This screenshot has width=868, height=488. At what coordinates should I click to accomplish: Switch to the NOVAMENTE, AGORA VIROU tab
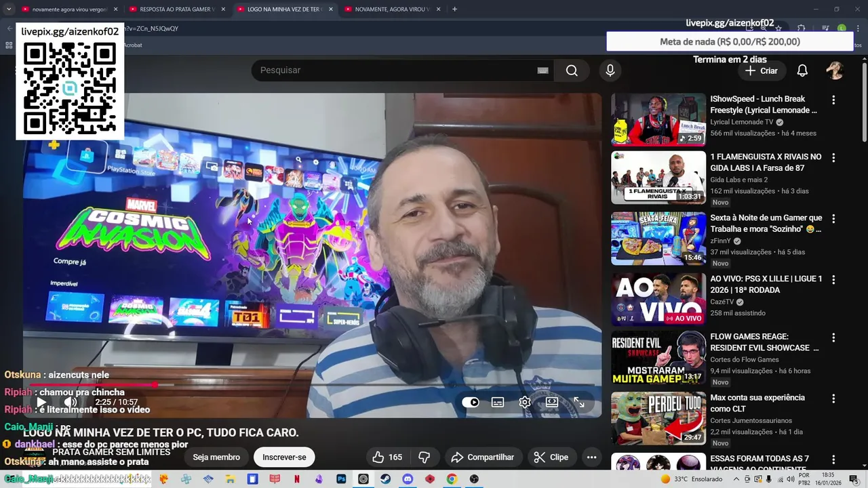pos(391,9)
